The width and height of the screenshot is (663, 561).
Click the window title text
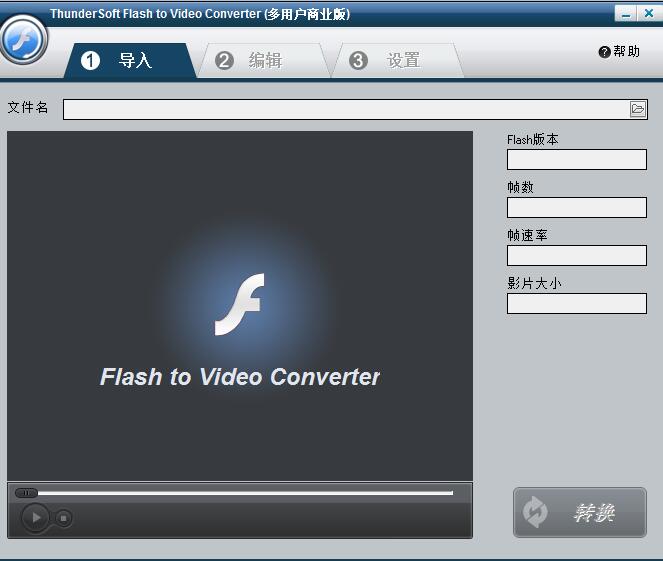pos(200,14)
